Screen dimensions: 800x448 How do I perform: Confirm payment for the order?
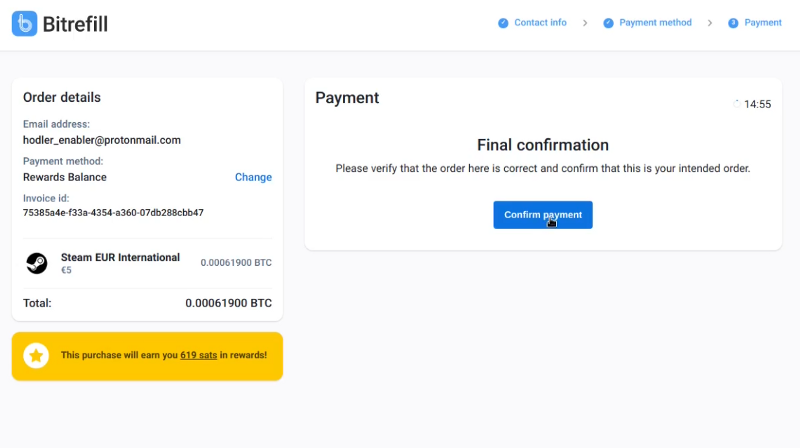coord(543,215)
